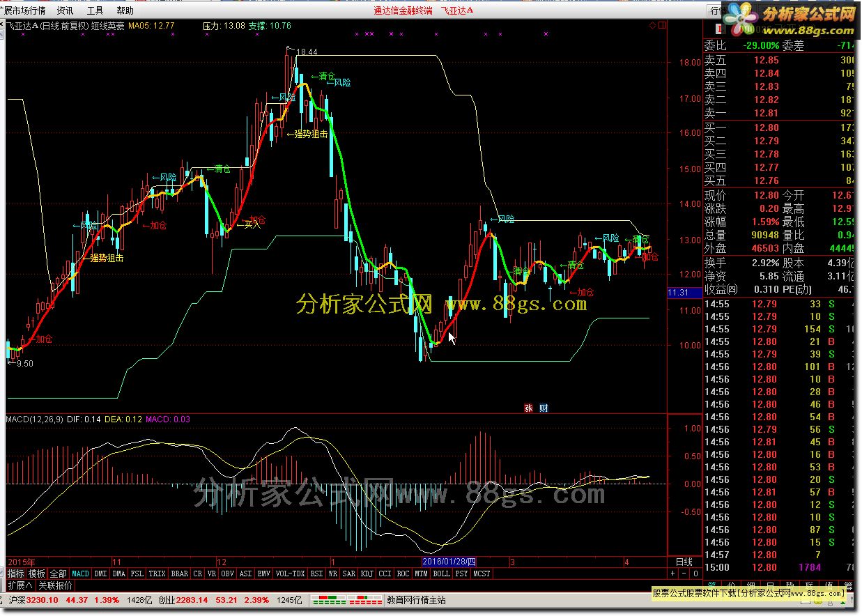The height and width of the screenshot is (616, 862).
Task: Click the 买一 12.80 order book row
Action: point(779,128)
